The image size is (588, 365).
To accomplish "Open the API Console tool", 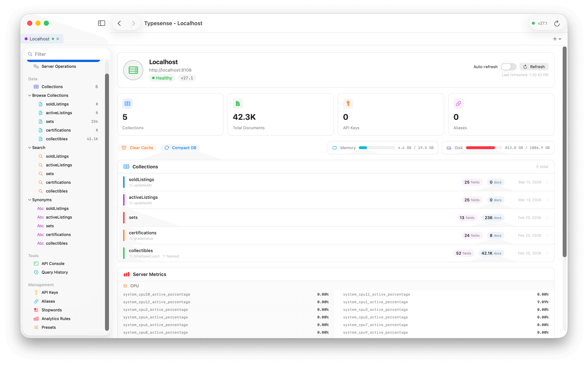I will click(53, 263).
